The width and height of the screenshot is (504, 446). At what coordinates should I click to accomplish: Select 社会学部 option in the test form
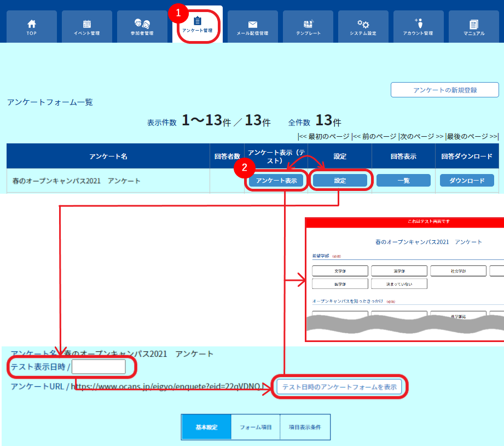click(x=459, y=271)
